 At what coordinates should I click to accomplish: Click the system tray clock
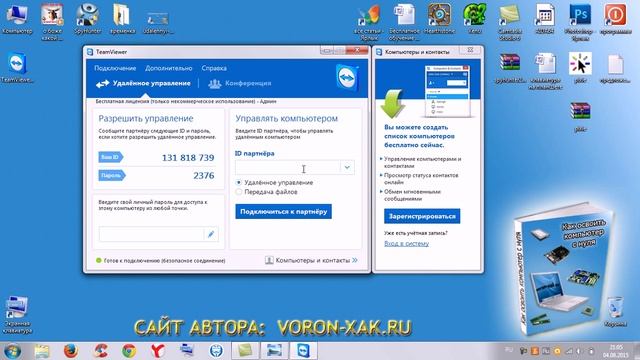point(616,351)
